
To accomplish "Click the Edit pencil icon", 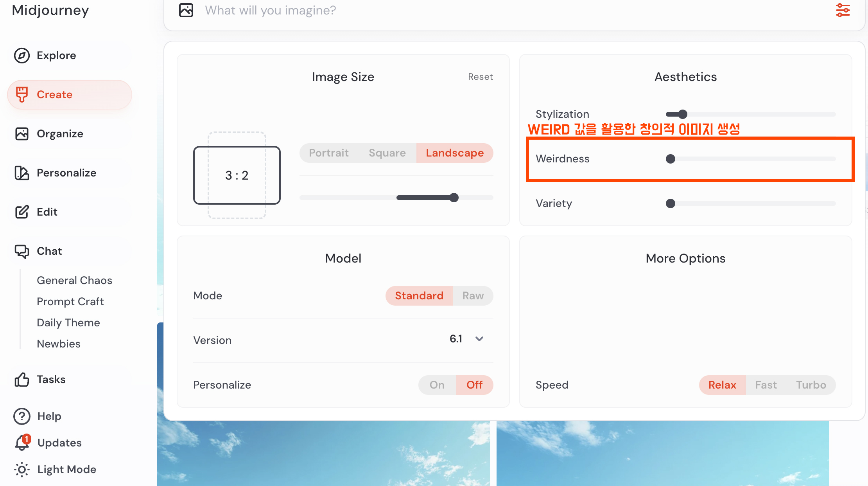I will pos(22,212).
